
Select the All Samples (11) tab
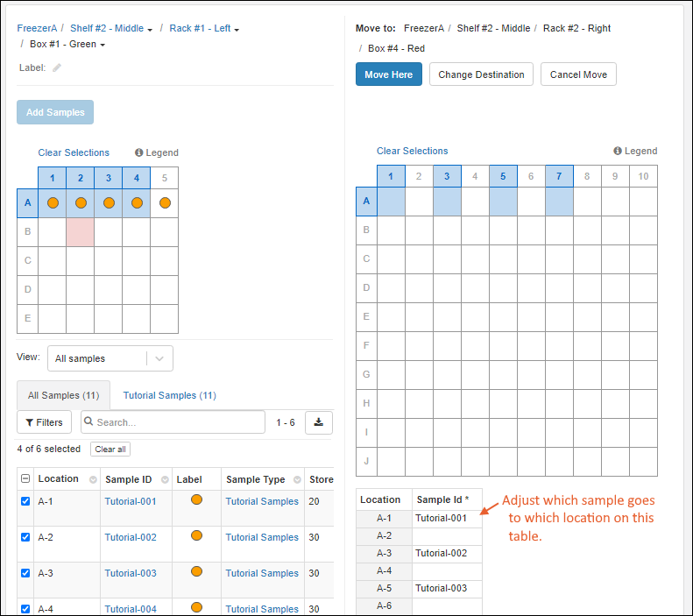pyautogui.click(x=63, y=395)
